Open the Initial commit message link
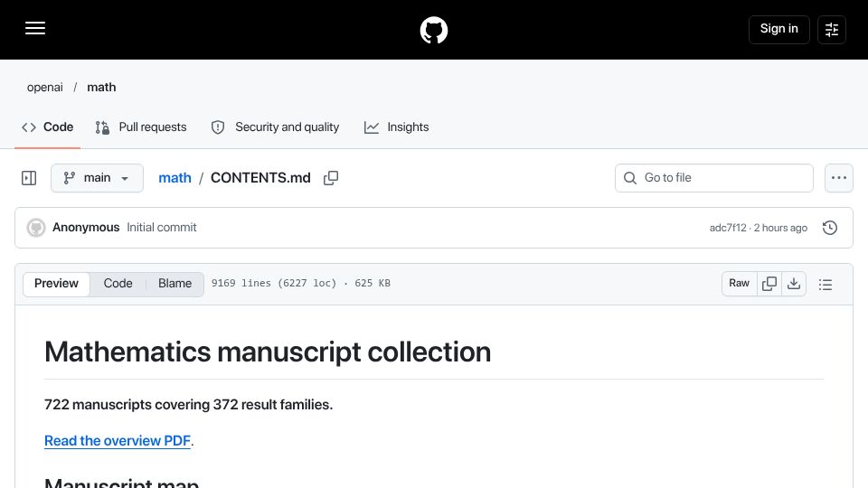The image size is (868, 488). pyautogui.click(x=162, y=228)
